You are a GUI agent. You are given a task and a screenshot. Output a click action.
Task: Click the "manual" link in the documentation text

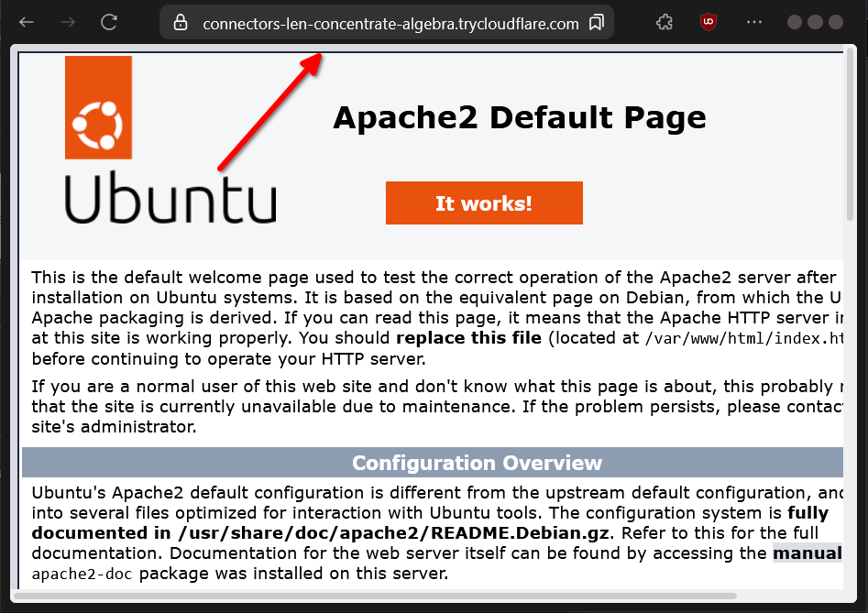point(808,553)
